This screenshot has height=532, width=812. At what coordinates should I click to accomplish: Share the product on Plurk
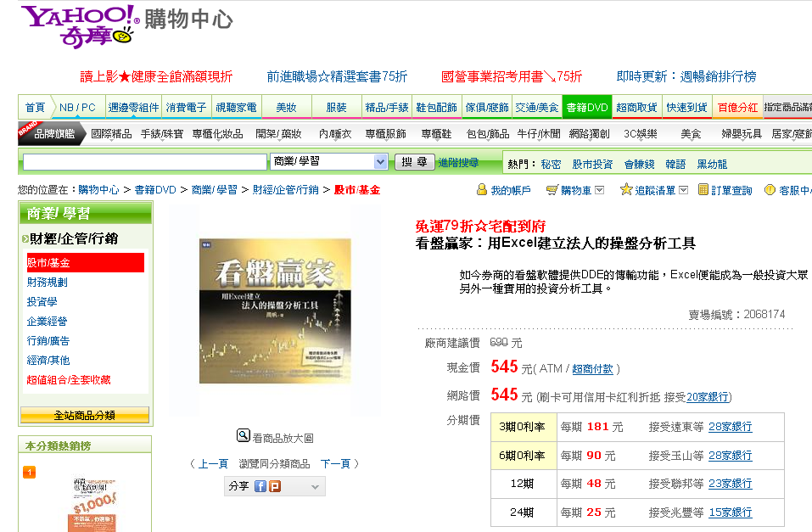pyautogui.click(x=275, y=486)
